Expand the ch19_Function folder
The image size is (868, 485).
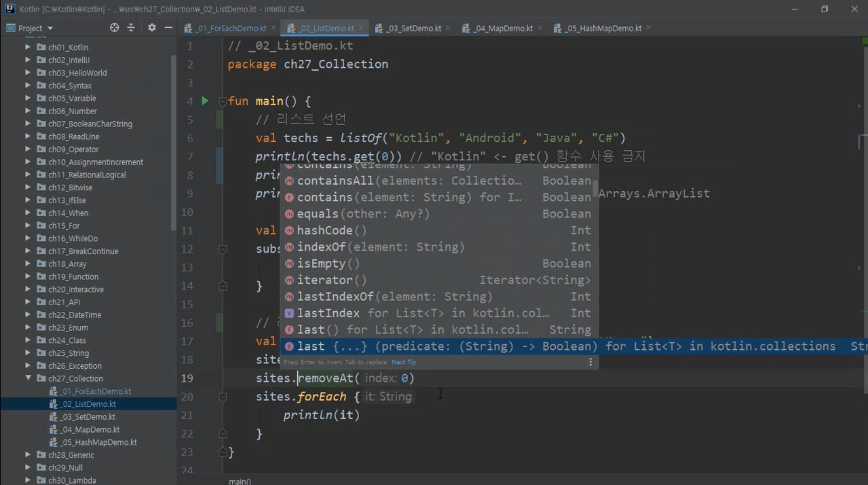[x=28, y=276]
